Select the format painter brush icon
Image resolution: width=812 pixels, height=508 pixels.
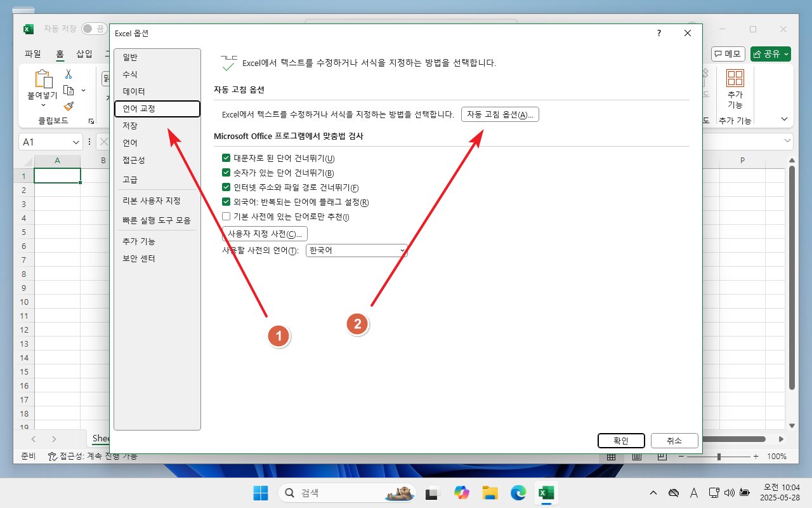pyautogui.click(x=69, y=106)
